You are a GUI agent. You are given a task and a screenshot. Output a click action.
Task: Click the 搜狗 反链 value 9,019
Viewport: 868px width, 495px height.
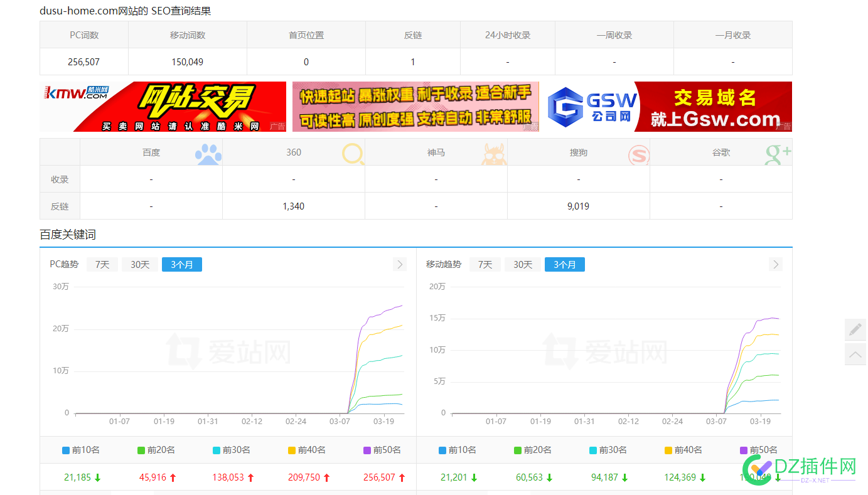578,206
